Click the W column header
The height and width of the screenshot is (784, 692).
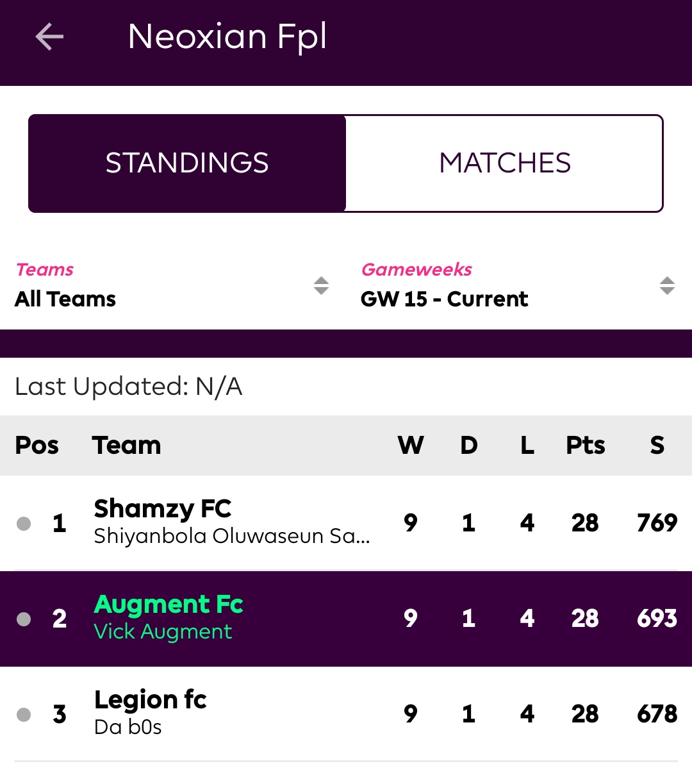tap(411, 446)
